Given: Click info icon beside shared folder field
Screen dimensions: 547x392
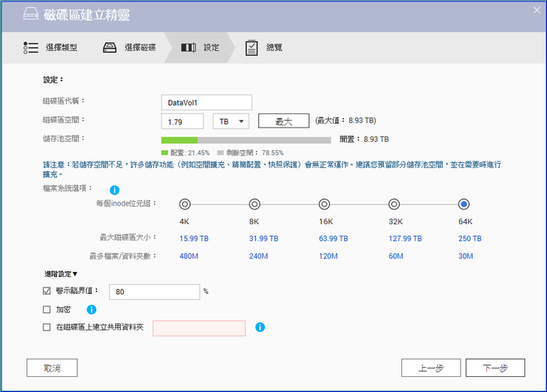Looking at the screenshot, I should (260, 327).
